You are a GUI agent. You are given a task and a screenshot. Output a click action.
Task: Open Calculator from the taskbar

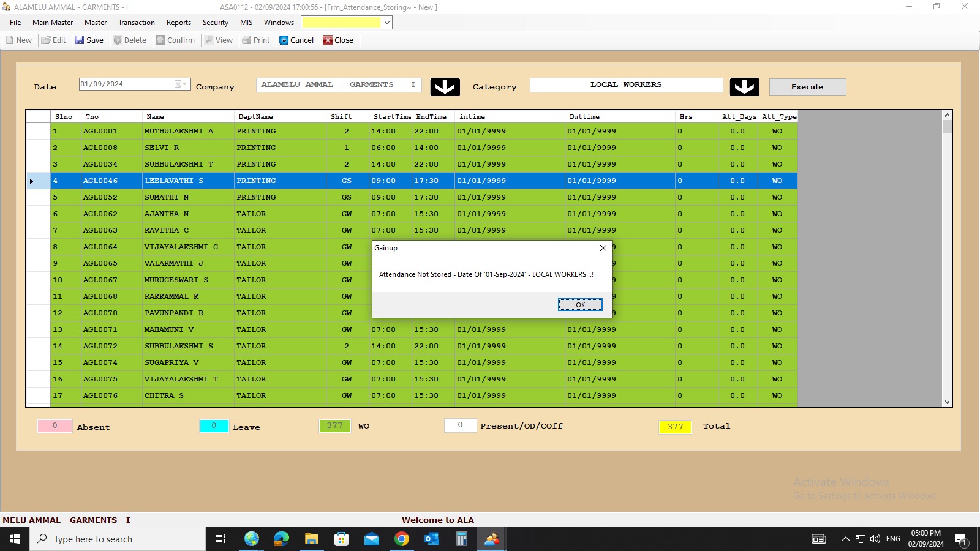pos(462,539)
